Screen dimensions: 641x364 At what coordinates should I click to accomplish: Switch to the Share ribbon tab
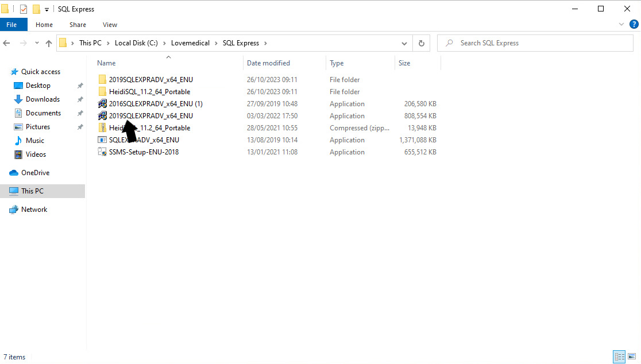pos(78,25)
